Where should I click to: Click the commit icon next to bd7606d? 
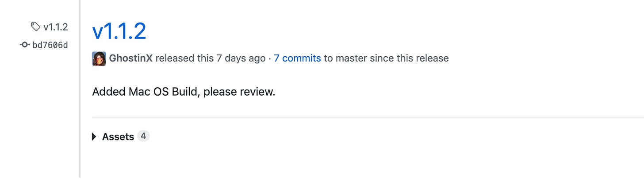tap(25, 45)
